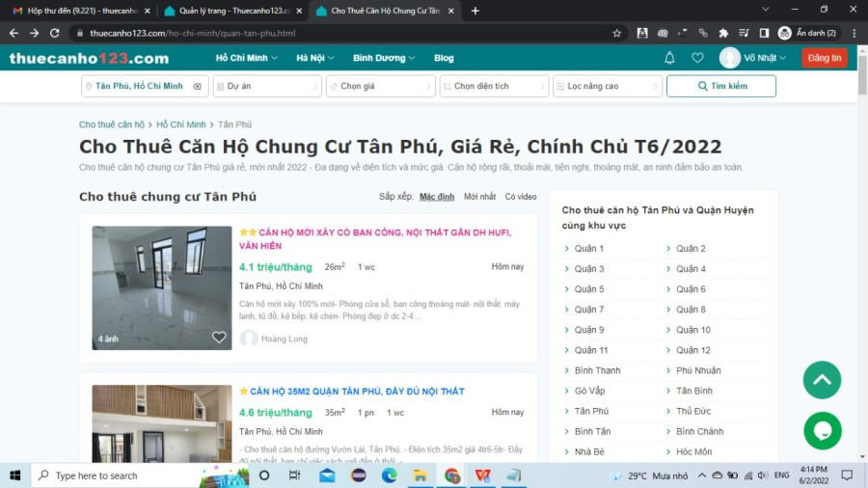The height and width of the screenshot is (488, 868).
Task: Open the first apartment listing thumbnail
Action: point(162,287)
